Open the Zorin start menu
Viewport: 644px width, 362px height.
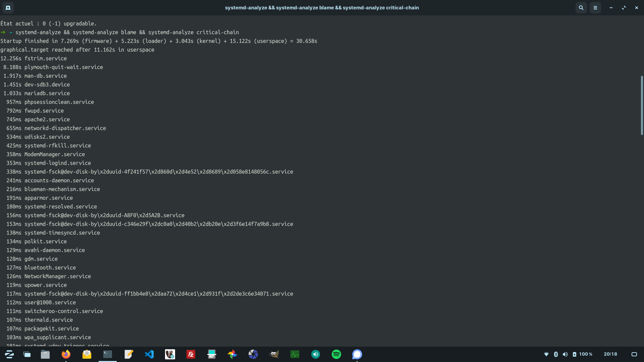(x=9, y=354)
